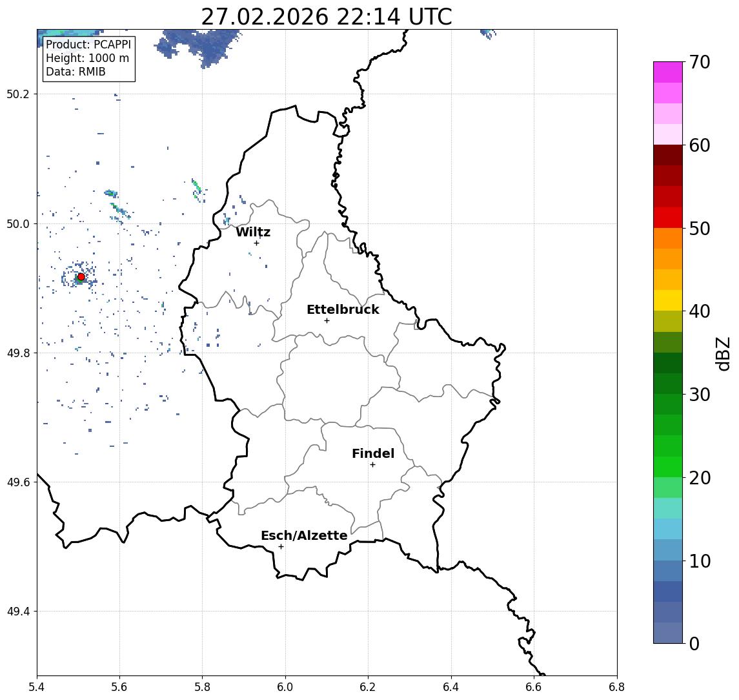This screenshot has width=739, height=700.
Task: Click the bright green swatch just above 20
Action: click(668, 466)
